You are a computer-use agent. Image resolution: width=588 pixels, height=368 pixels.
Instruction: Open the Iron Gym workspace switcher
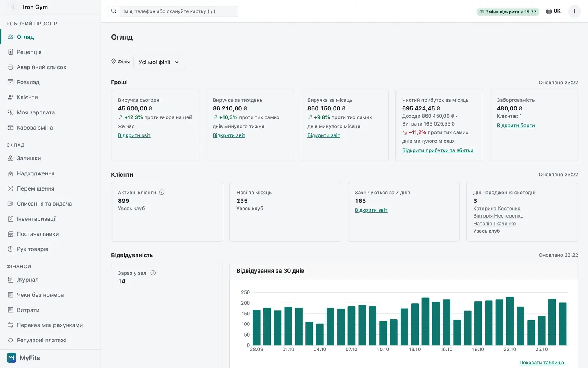(x=50, y=7)
